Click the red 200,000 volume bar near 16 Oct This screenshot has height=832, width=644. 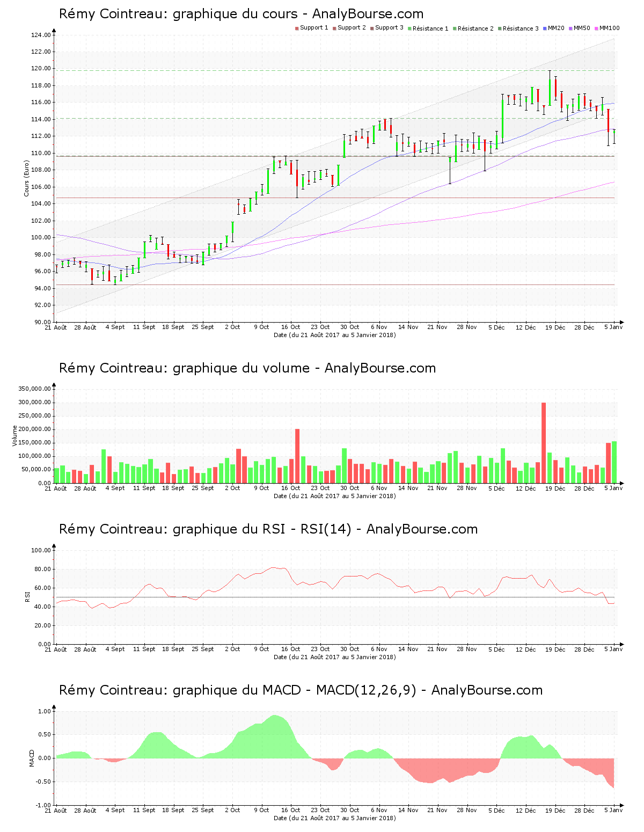(297, 456)
